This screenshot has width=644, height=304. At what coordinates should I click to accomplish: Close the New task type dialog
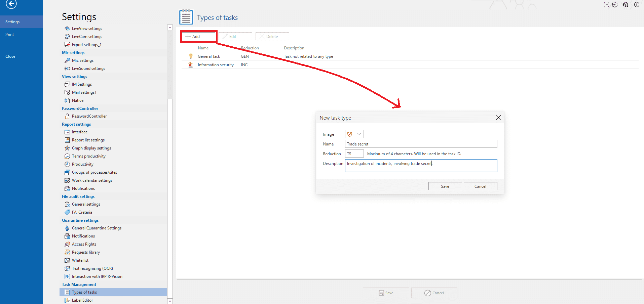tap(498, 118)
